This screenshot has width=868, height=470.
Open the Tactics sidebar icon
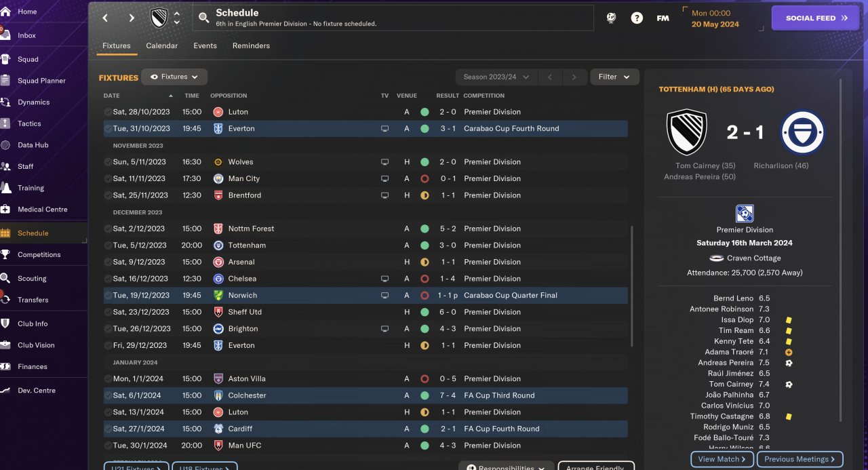pos(5,123)
